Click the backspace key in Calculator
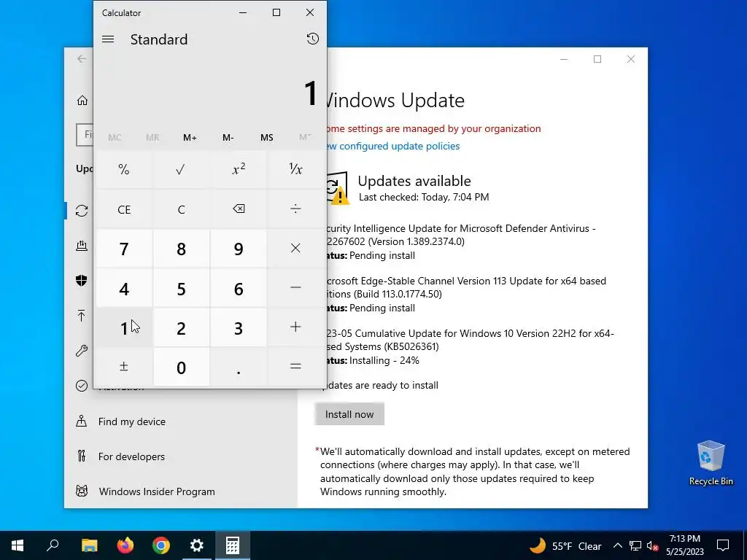 pos(239,209)
